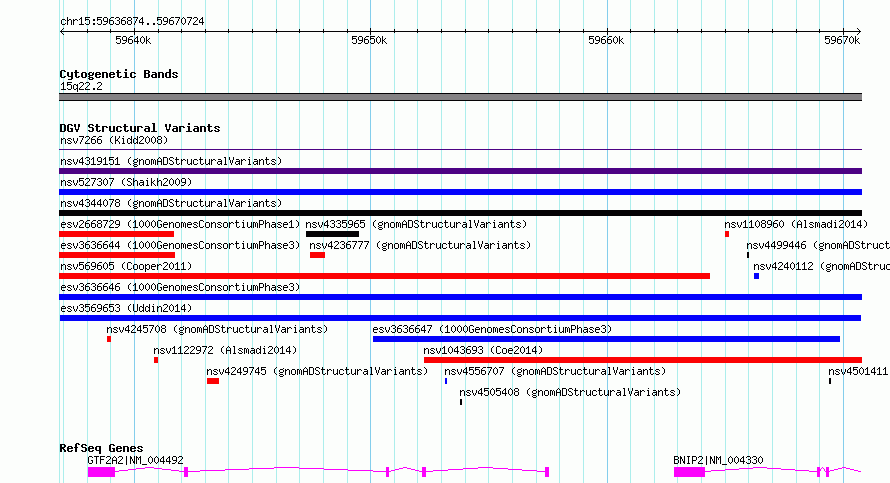Click the nsv1108960 (Alsmadi2014) label
Screen dimensions: 890x483
796,224
